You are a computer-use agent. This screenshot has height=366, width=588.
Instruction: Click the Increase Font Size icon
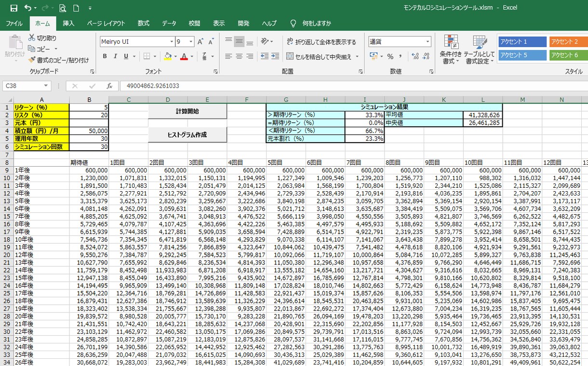click(200, 42)
